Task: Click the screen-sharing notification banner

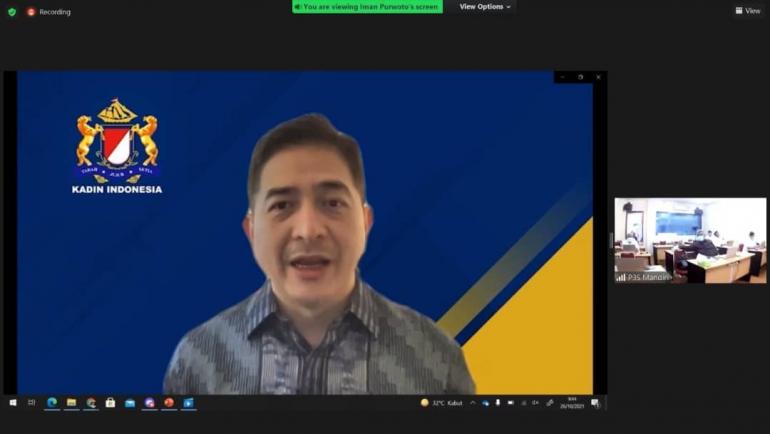Action: 367,6
